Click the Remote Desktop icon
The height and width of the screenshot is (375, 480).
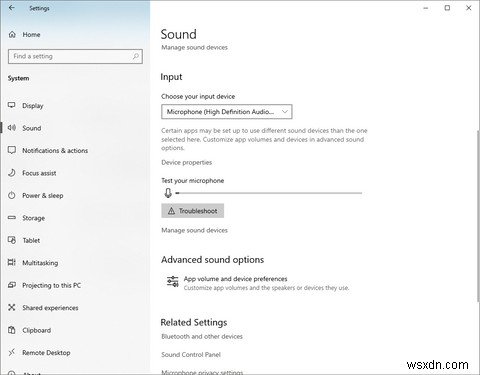pyautogui.click(x=12, y=352)
